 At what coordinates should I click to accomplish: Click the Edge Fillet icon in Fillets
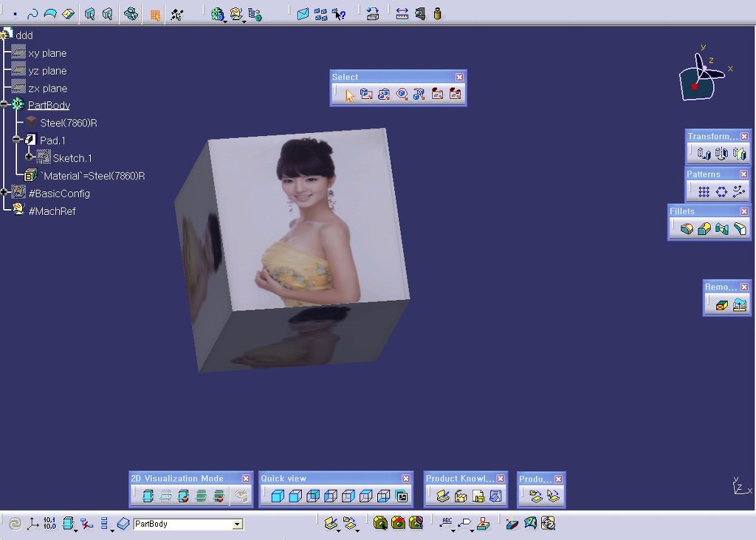pyautogui.click(x=687, y=230)
